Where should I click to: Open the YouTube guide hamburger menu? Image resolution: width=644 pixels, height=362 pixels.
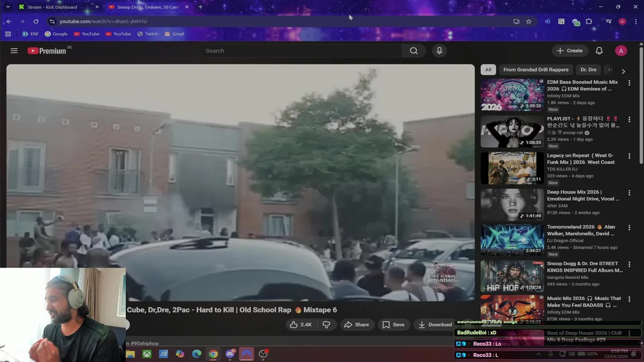point(14,51)
